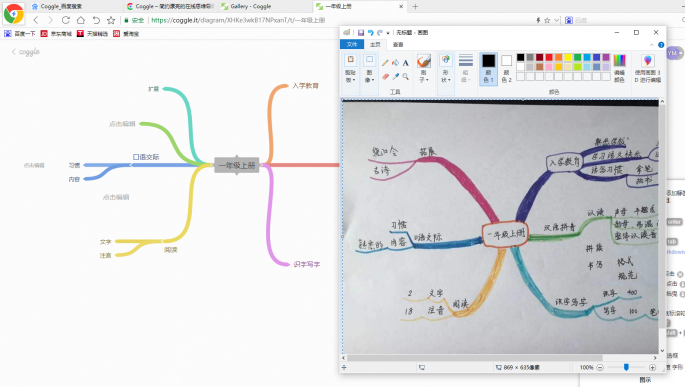Click the Brushes icon in Paint

[x=423, y=61]
